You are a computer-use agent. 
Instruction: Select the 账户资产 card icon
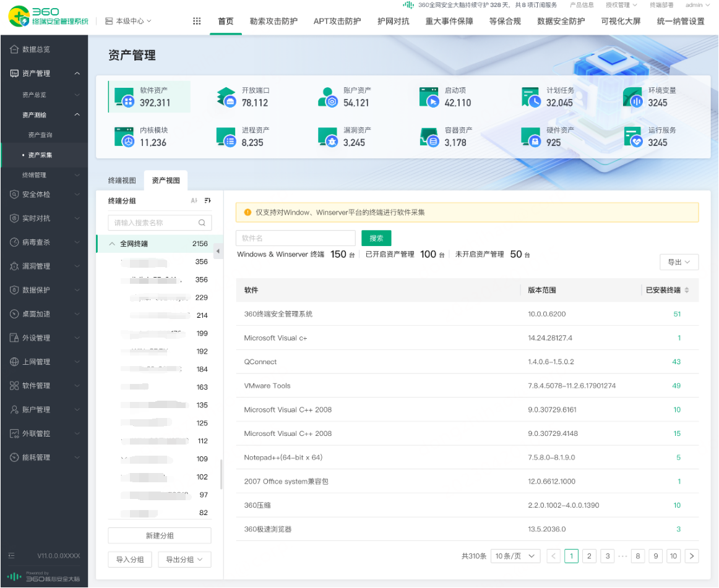[328, 96]
